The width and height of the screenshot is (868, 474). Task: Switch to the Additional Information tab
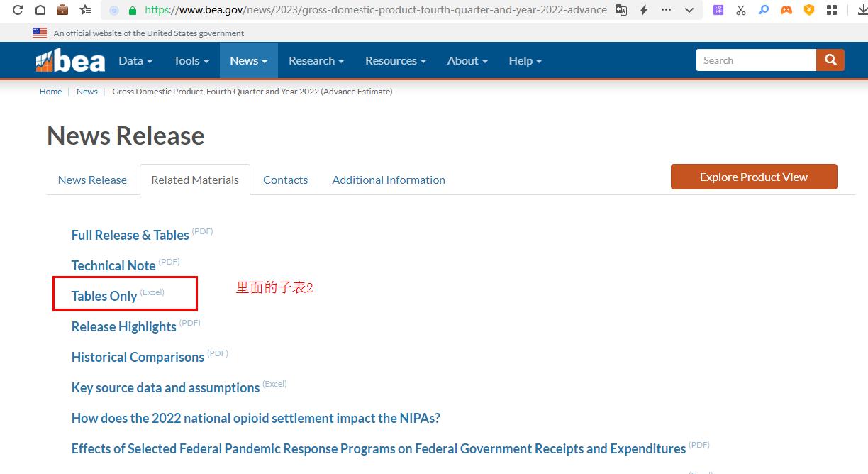388,180
